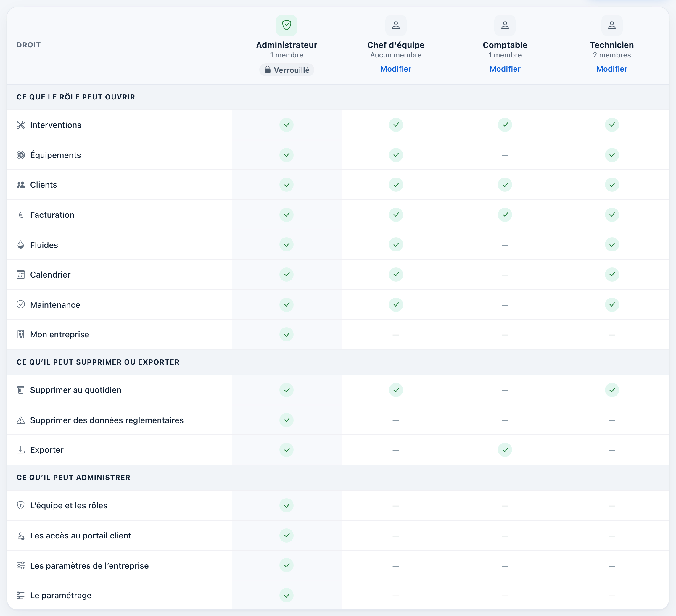This screenshot has height=616, width=676.
Task: Toggle Technicien's Exporter permission
Action: 611,450
